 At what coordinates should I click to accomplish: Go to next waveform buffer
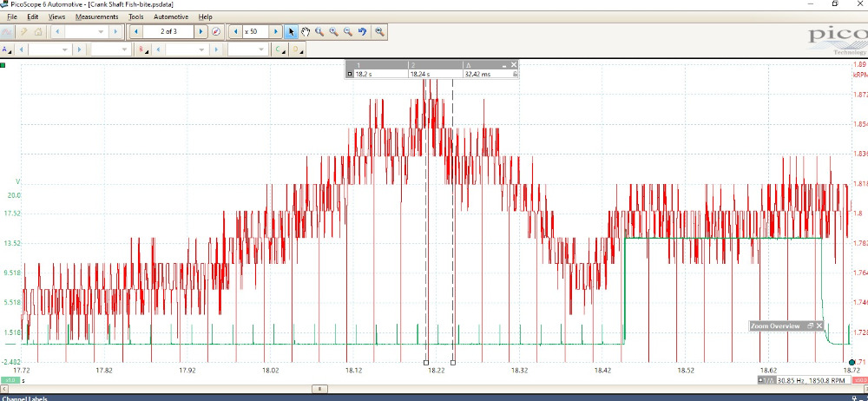tap(201, 32)
